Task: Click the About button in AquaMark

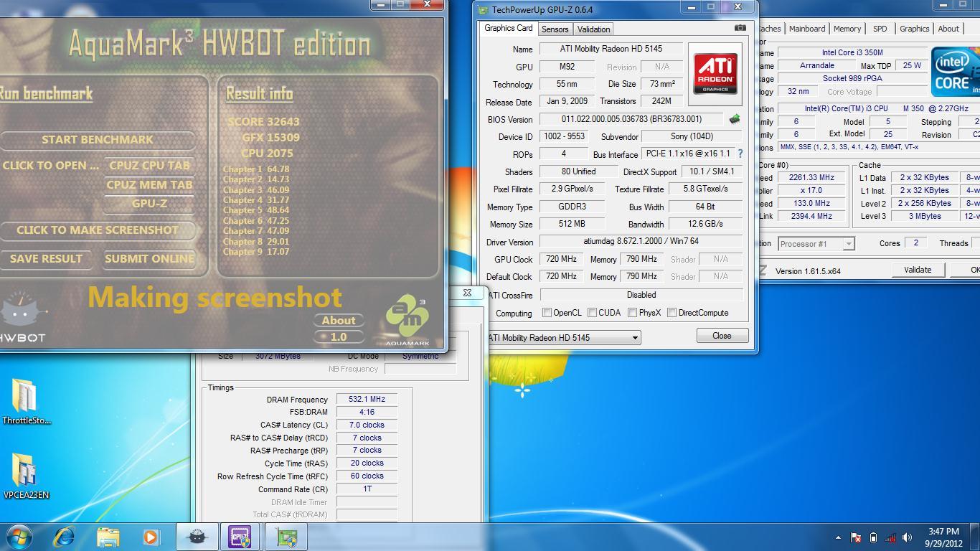Action: (x=338, y=320)
